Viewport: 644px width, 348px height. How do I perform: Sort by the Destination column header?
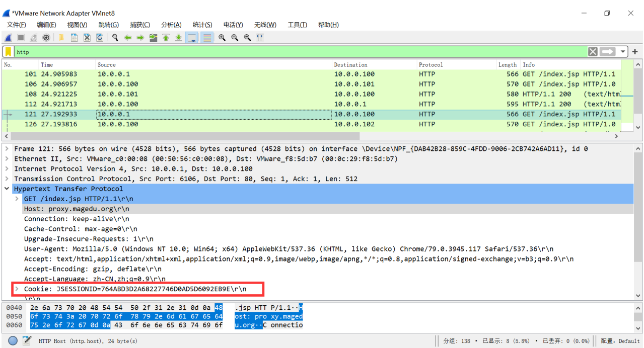pyautogui.click(x=375, y=65)
